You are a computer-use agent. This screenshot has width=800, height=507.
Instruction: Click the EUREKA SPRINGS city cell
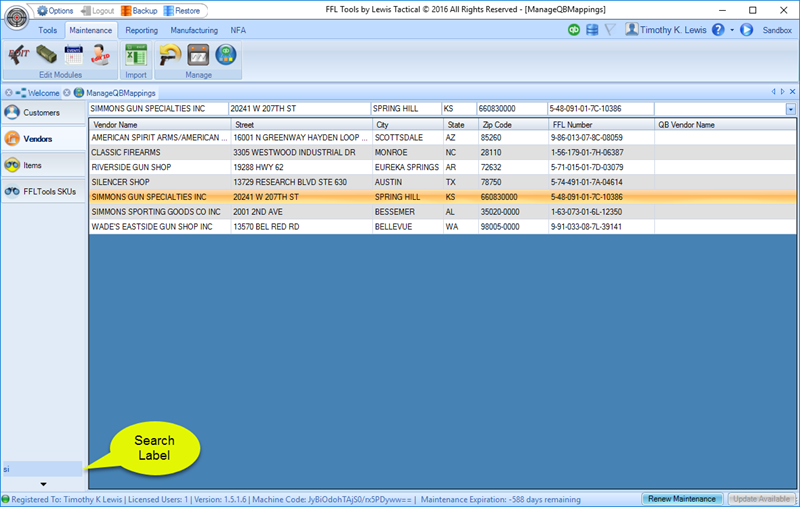tap(407, 167)
